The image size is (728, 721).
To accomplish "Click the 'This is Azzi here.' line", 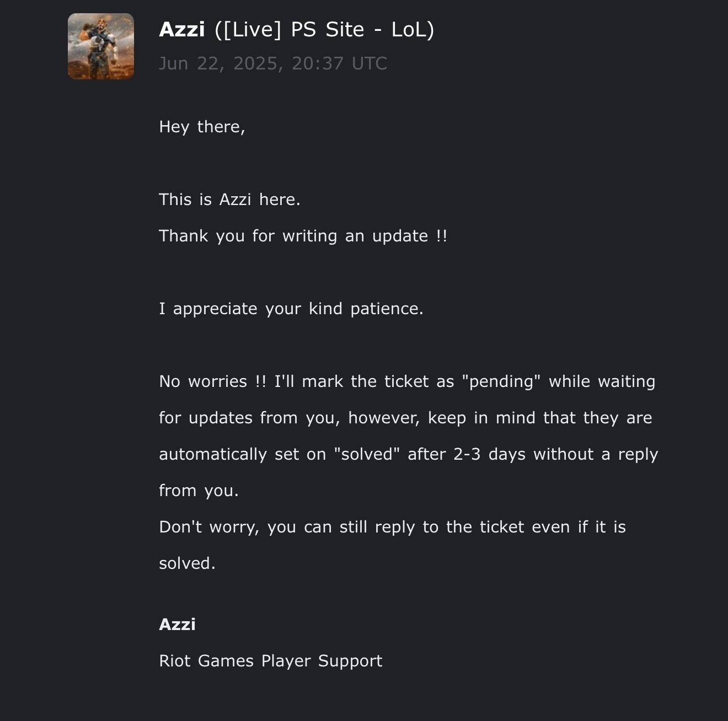I will tap(229, 200).
